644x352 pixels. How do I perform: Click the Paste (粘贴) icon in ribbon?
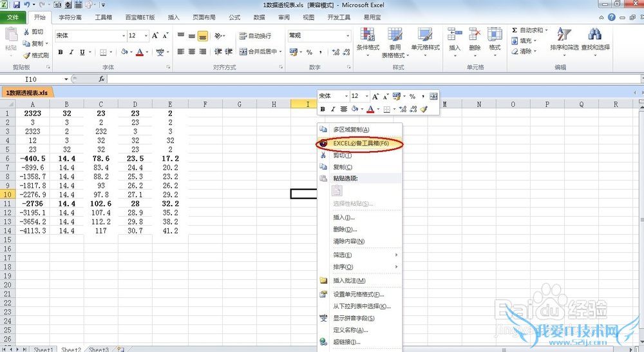(11, 35)
